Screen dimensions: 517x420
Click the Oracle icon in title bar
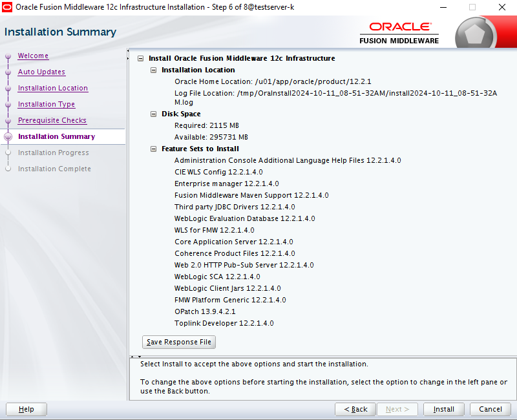[x=7, y=7]
